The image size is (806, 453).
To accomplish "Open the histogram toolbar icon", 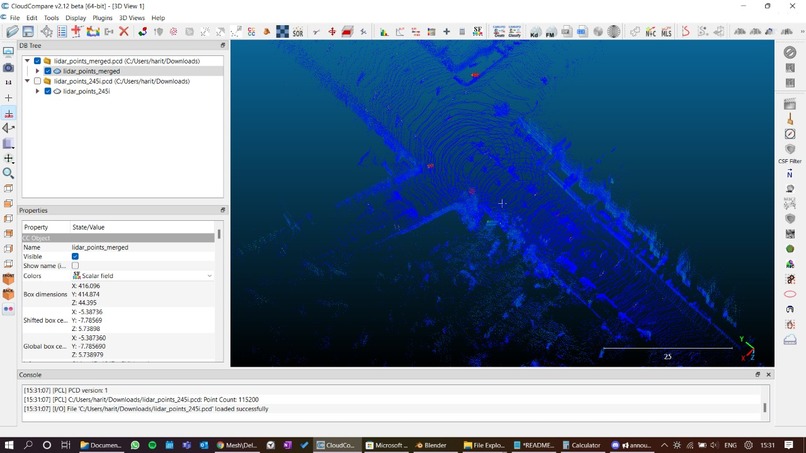I will (x=384, y=32).
